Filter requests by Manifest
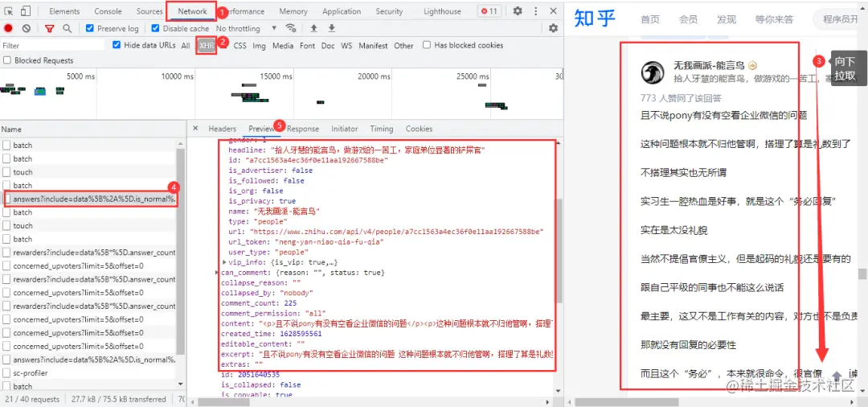This screenshot has height=407, width=868. 373,45
